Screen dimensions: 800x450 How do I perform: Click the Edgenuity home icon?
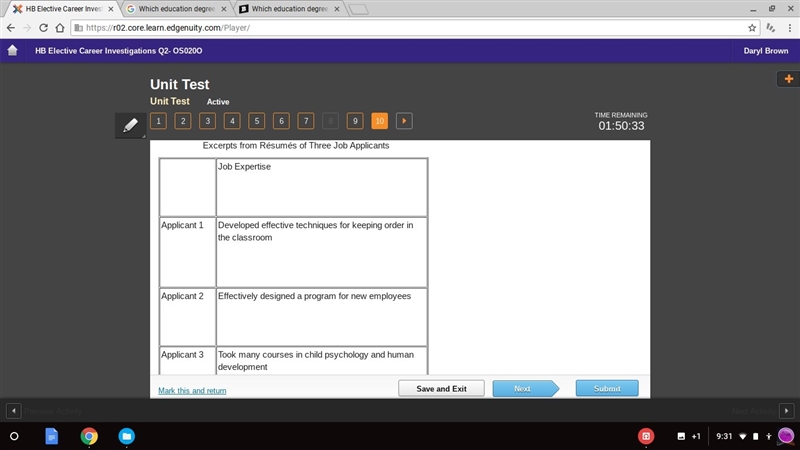(12, 51)
